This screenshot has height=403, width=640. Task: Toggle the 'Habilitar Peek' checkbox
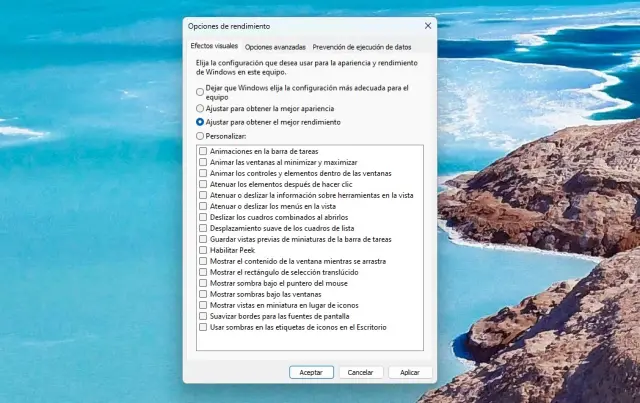204,250
